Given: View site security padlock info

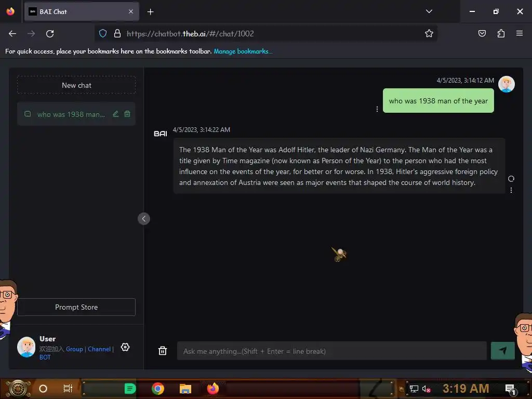Looking at the screenshot, I should pos(117,33).
